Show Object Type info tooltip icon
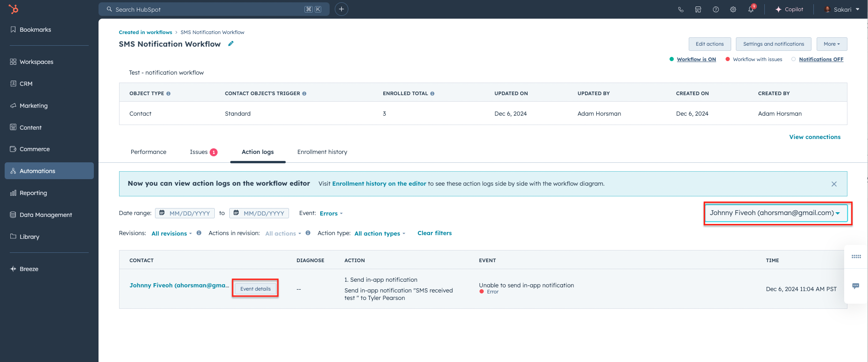The image size is (868, 362). [x=169, y=93]
